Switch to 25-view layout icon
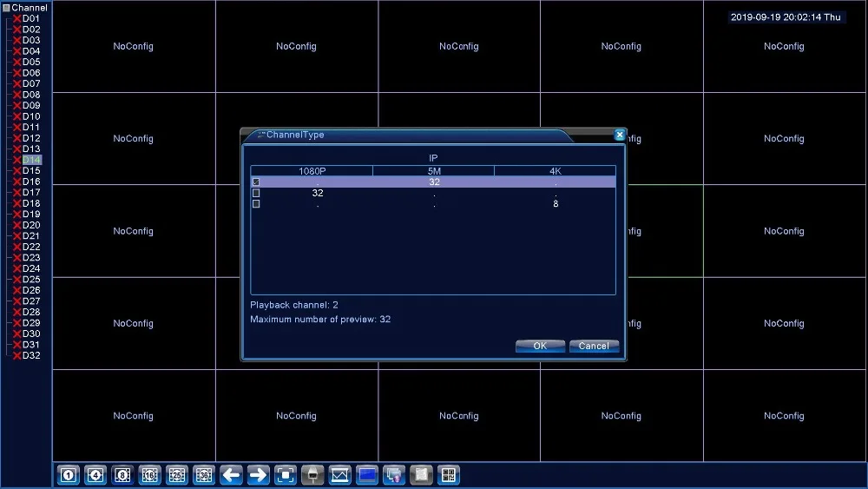Image resolution: width=868 pixels, height=489 pixels. 176,475
